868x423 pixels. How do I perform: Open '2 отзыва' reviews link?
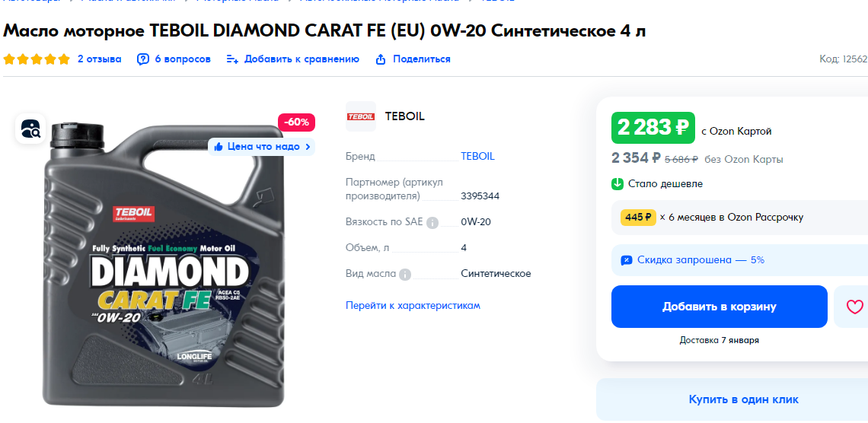click(99, 59)
